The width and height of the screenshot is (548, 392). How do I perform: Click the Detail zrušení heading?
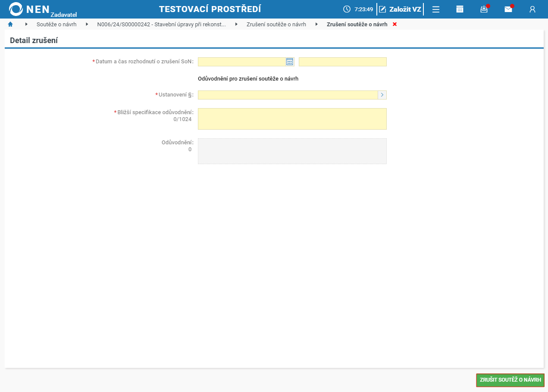coord(34,40)
